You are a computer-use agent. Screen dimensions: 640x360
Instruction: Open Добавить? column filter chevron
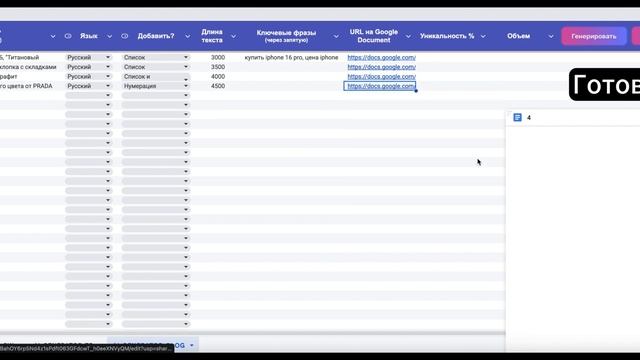point(187,36)
